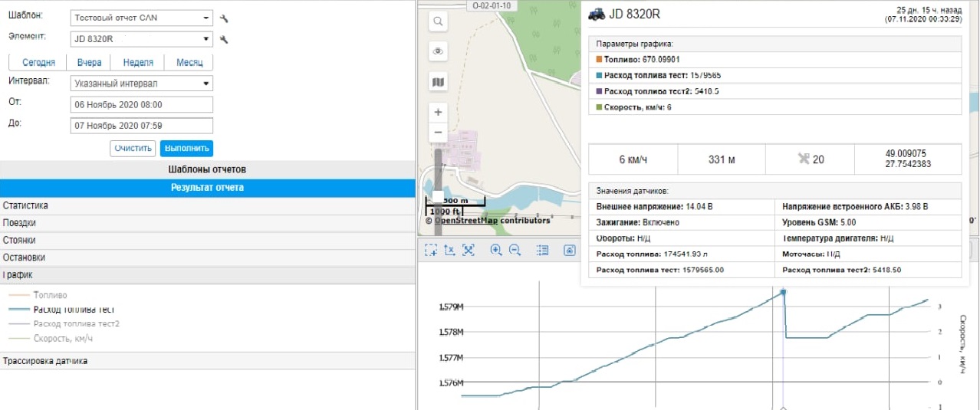Image resolution: width=980 pixels, height=410 pixels.
Task: Click the chart zoom in magnifier
Action: click(x=496, y=250)
